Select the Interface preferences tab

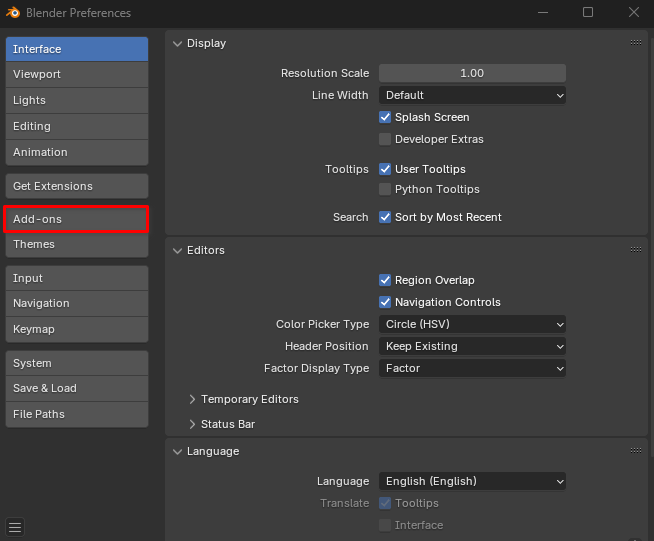(x=77, y=49)
